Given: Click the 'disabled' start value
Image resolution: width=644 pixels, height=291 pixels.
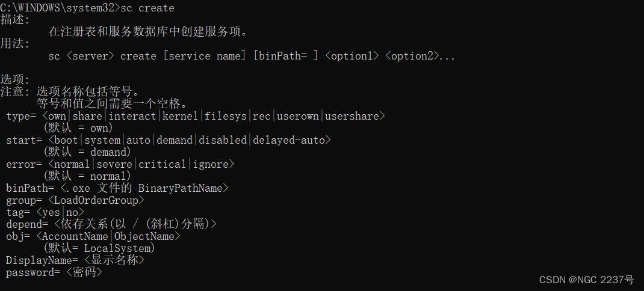Looking at the screenshot, I should 222,140.
